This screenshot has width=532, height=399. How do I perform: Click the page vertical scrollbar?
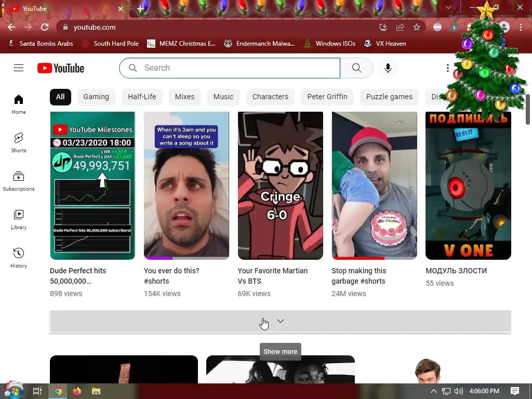pos(528,110)
